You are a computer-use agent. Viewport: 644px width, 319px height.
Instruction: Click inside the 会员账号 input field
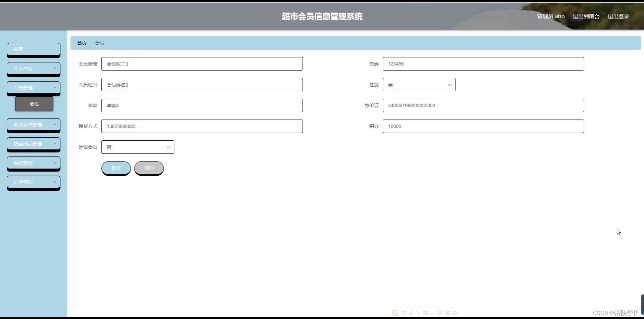[x=202, y=63]
